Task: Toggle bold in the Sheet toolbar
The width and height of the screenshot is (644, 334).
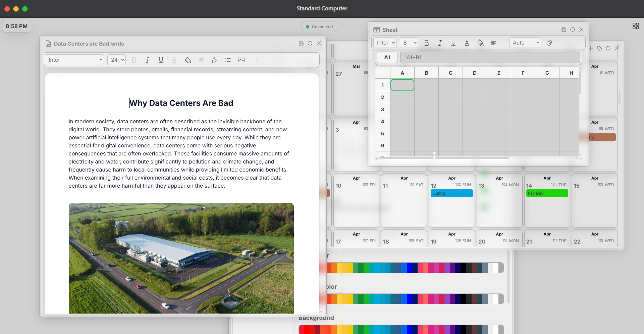Action: pyautogui.click(x=426, y=43)
